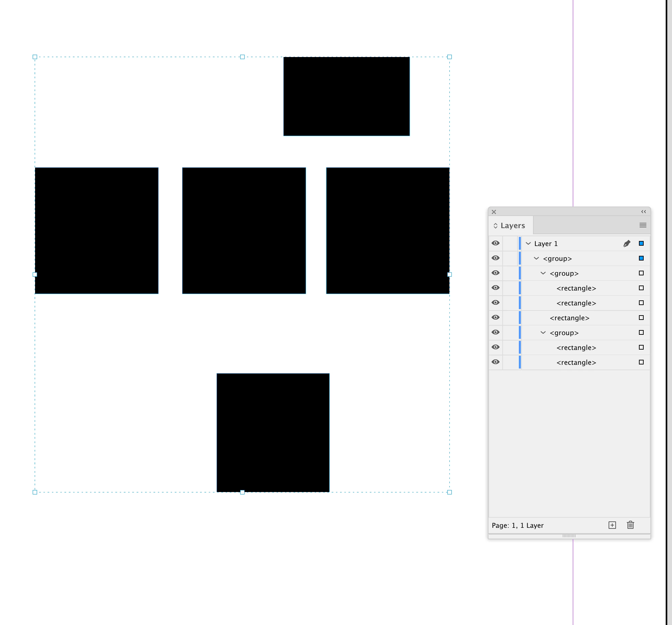672x625 pixels.
Task: Collapse Layer 1 disclosure chevron
Action: [x=528, y=244]
